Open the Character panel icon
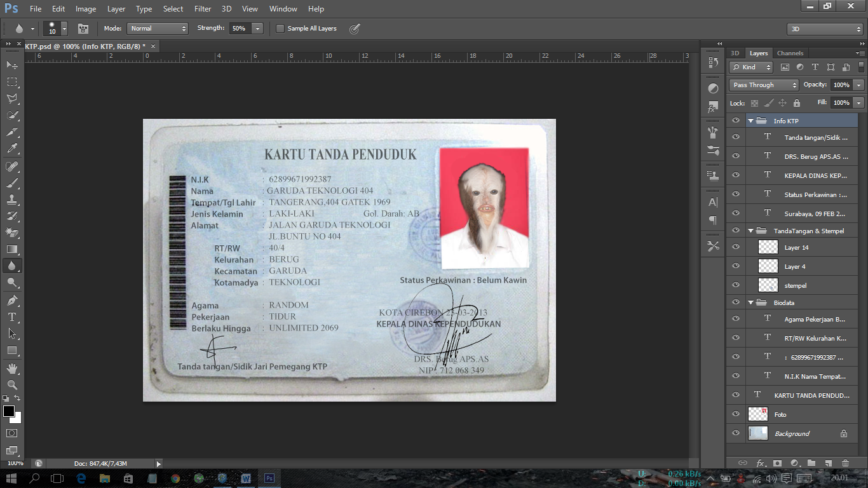The height and width of the screenshot is (488, 868). (713, 202)
